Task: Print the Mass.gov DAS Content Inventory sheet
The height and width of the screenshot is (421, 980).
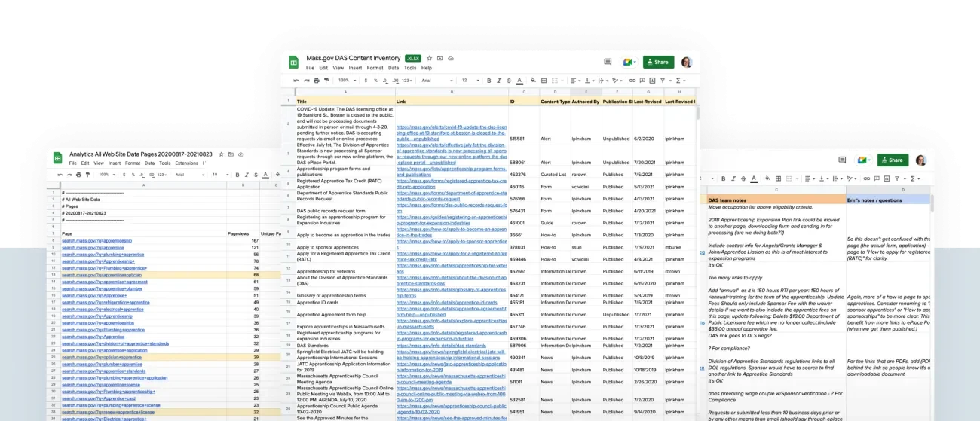Action: tap(316, 81)
